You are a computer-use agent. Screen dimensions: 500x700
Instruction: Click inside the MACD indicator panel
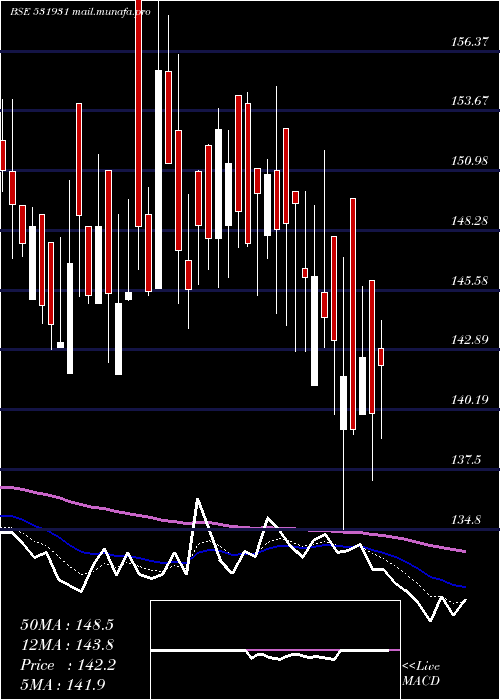pyautogui.click(x=275, y=650)
